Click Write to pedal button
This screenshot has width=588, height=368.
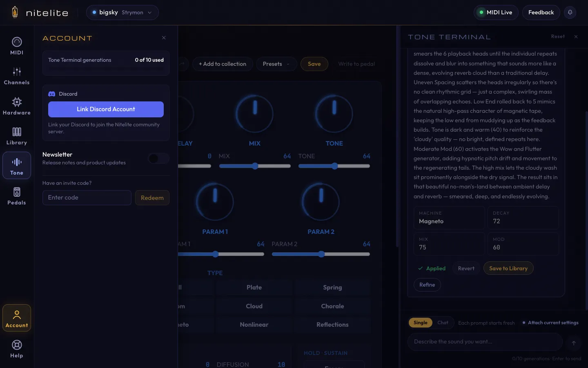[x=356, y=64]
